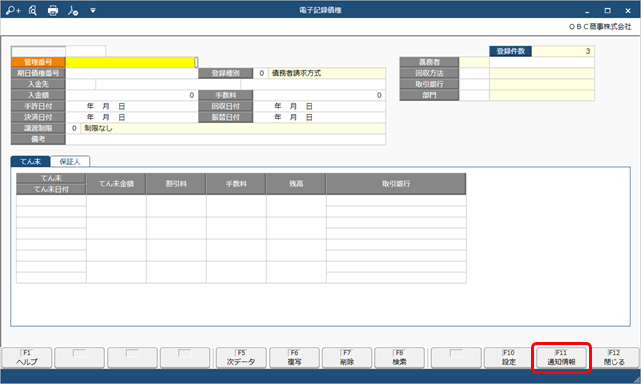Viewport: 641px width, 384px height.
Task: Click the yellow 管理番号 input field
Action: tap(132, 62)
